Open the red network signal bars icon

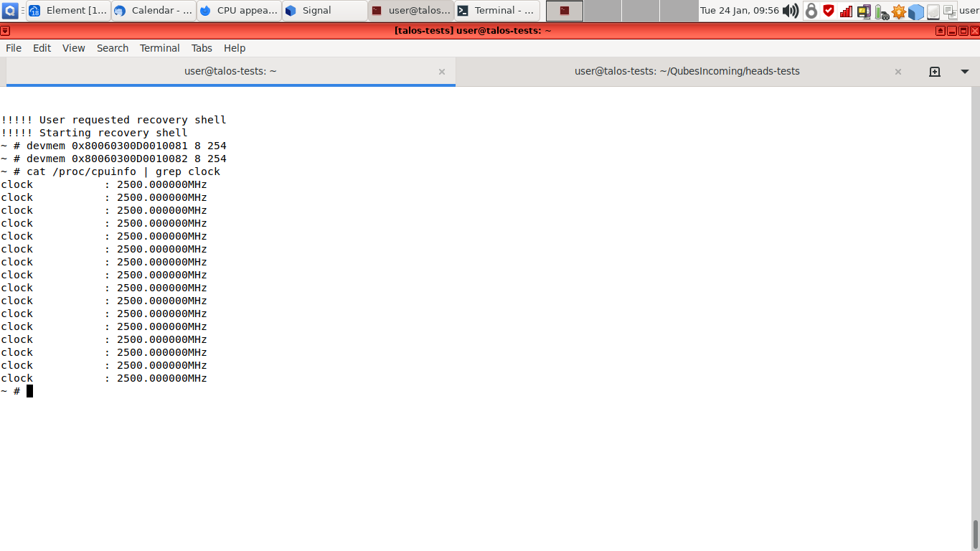click(x=847, y=11)
